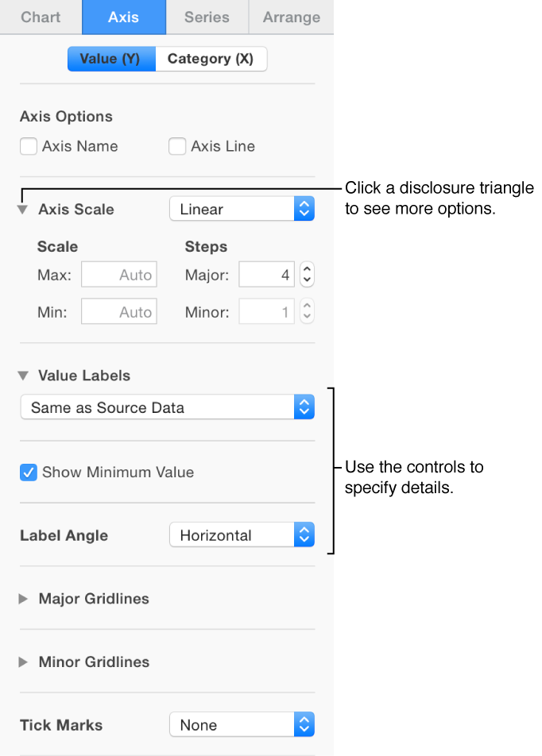Click the Max scale Auto field
The image size is (542, 756).
[118, 274]
